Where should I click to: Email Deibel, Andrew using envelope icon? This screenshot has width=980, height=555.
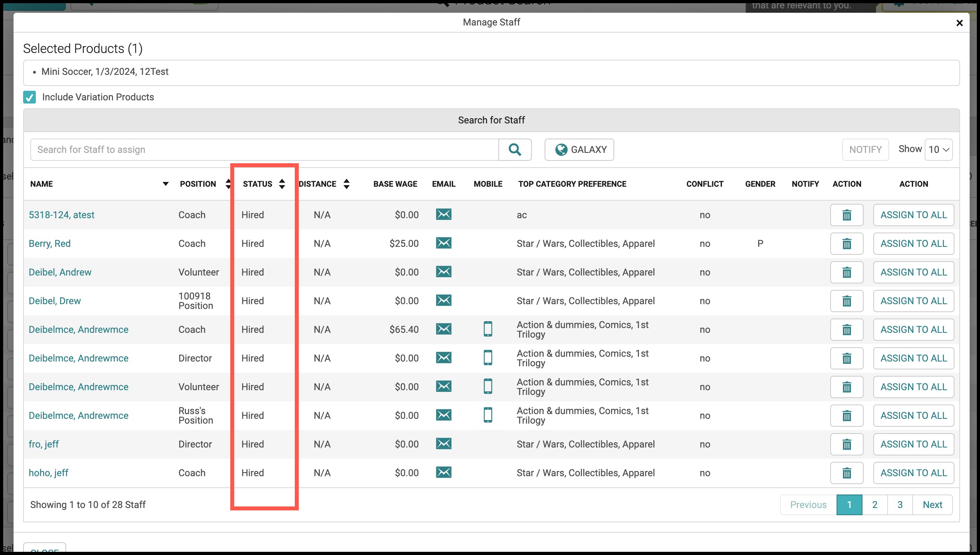pyautogui.click(x=443, y=272)
